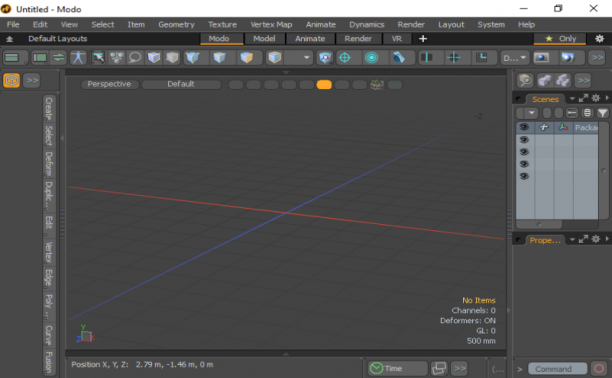The height and width of the screenshot is (378, 612).
Task: Expand main toolbar overflow double arrows
Action: click(597, 58)
